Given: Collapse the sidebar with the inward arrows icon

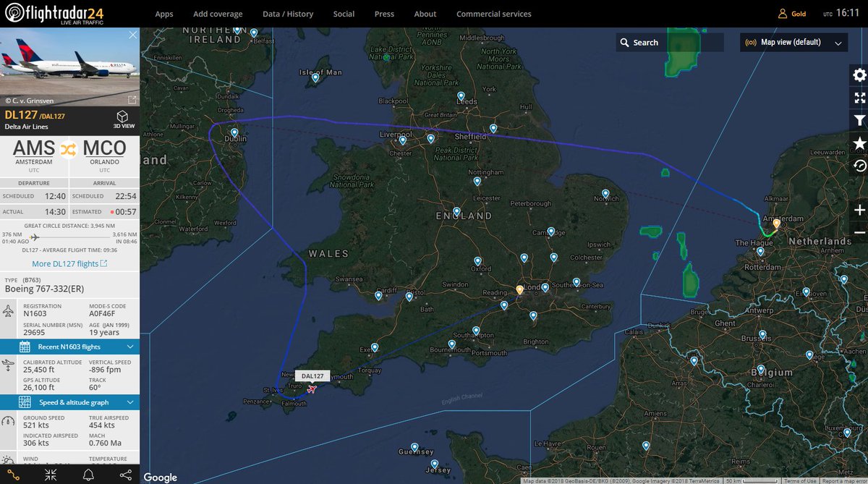Looking at the screenshot, I should pos(49,474).
